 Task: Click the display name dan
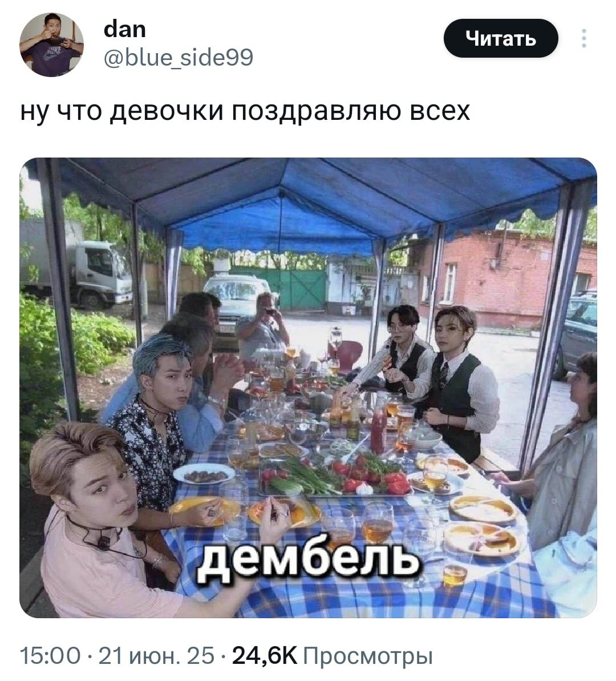tap(124, 30)
